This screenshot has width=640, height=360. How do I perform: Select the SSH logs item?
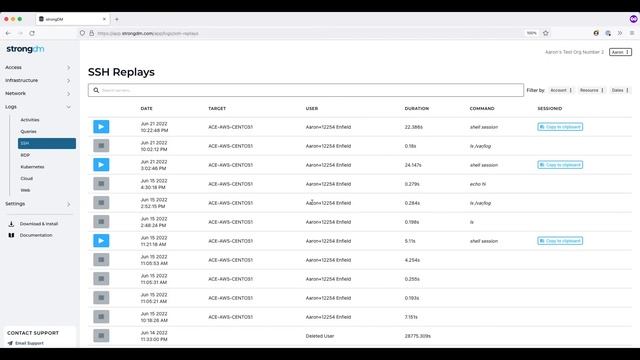[x=47, y=143]
